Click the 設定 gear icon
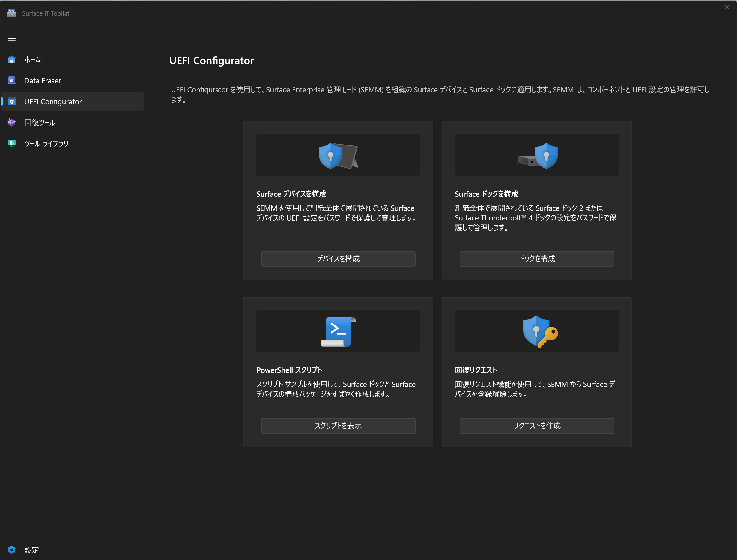Viewport: 737px width, 560px height. tap(12, 550)
